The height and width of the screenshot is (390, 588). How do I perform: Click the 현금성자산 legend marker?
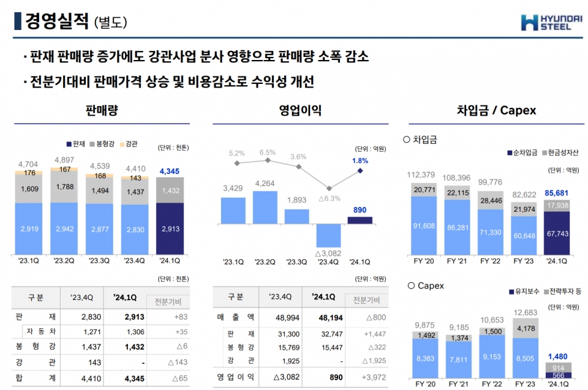[544, 152]
